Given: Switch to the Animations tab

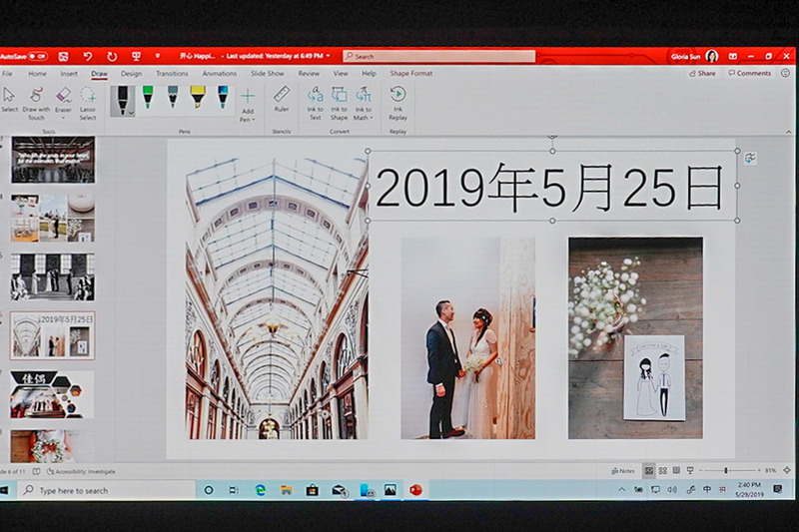Looking at the screenshot, I should click(219, 74).
